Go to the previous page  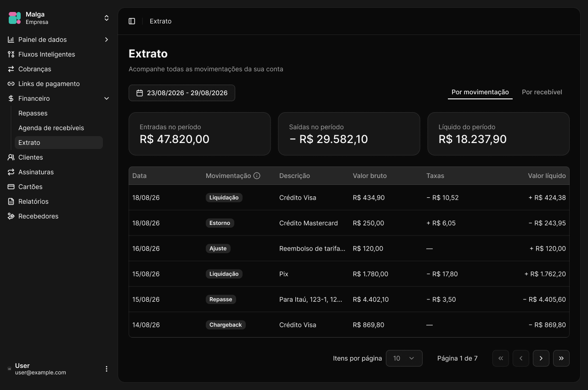(521, 358)
